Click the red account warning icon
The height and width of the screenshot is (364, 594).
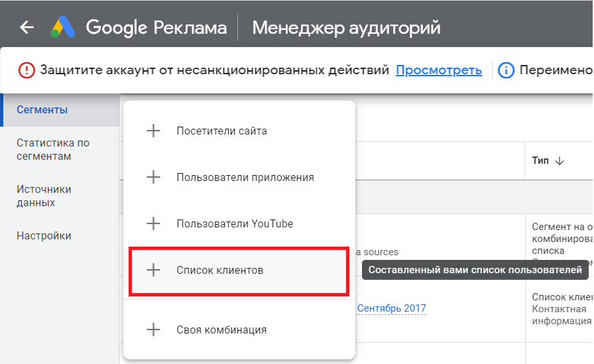(x=27, y=70)
